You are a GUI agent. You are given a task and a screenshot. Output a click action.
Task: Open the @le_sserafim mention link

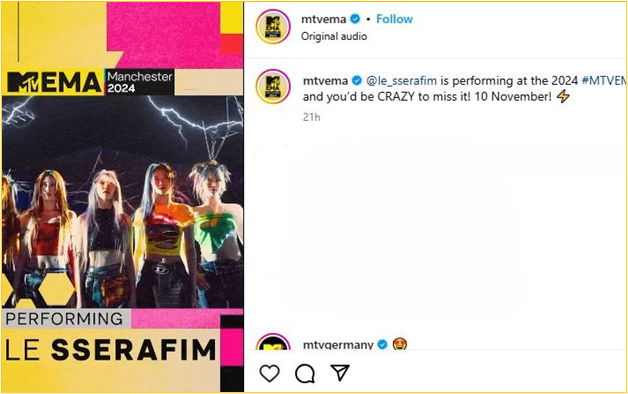point(401,80)
